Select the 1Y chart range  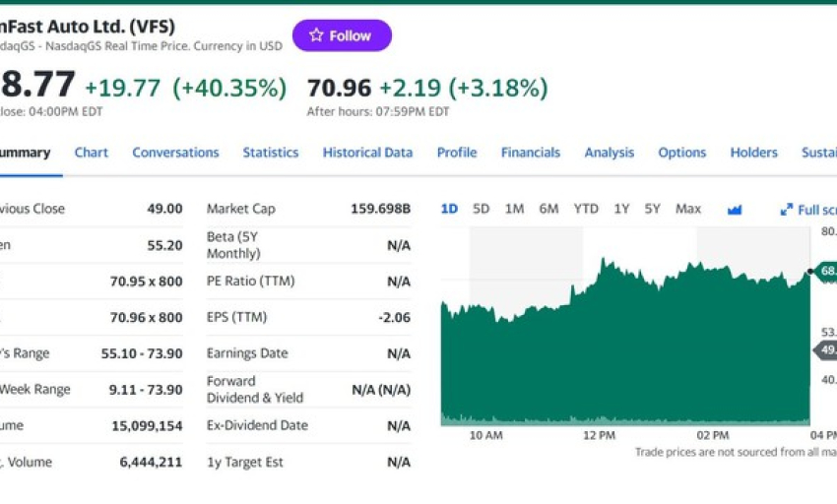(621, 209)
